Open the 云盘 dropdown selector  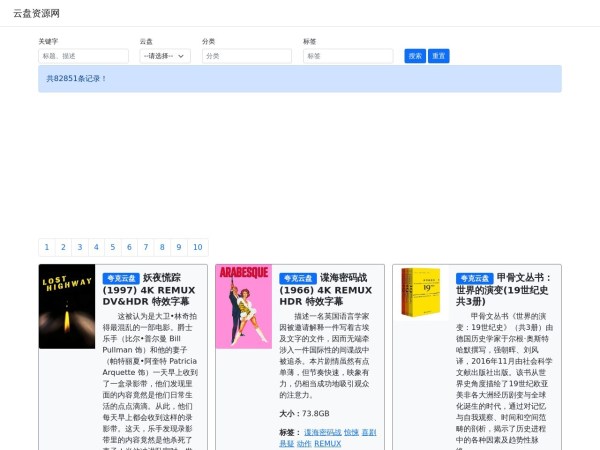pyautogui.click(x=165, y=56)
